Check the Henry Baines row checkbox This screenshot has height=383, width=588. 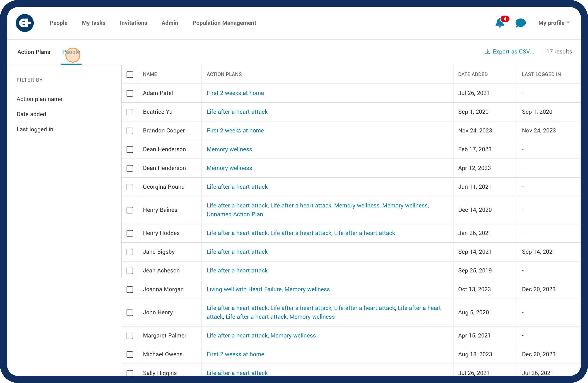click(x=130, y=210)
